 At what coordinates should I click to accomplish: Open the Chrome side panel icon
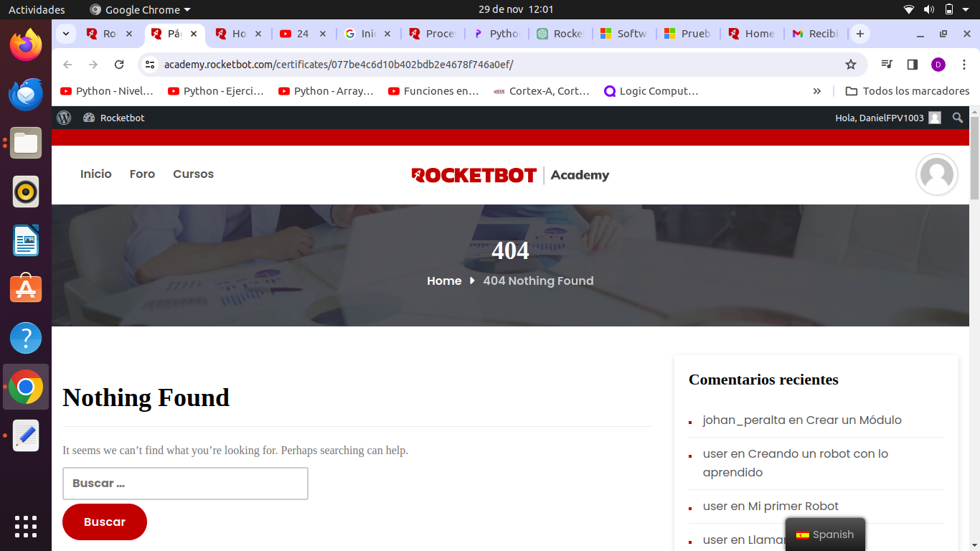coord(912,65)
